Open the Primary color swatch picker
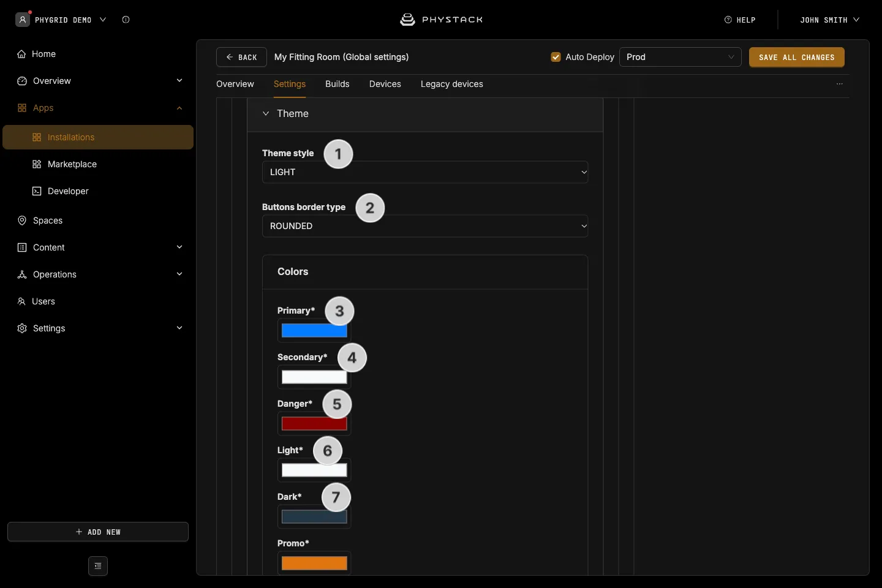 click(x=314, y=331)
